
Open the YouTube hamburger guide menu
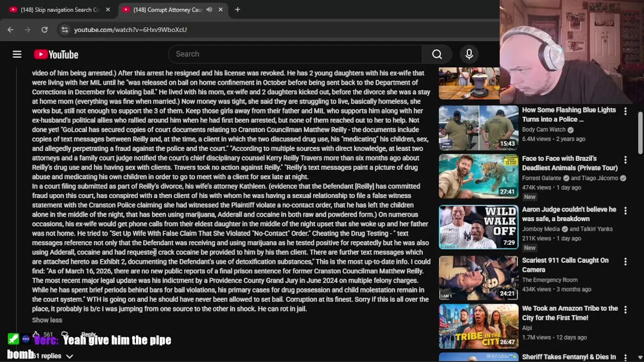pyautogui.click(x=17, y=54)
